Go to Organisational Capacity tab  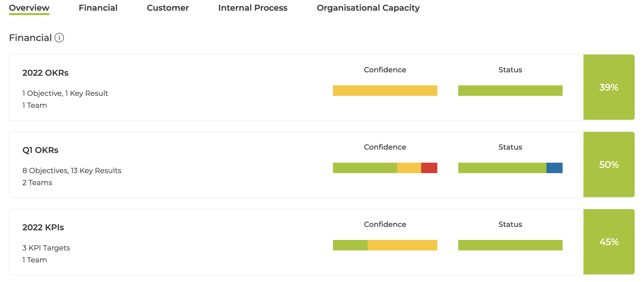click(x=368, y=8)
